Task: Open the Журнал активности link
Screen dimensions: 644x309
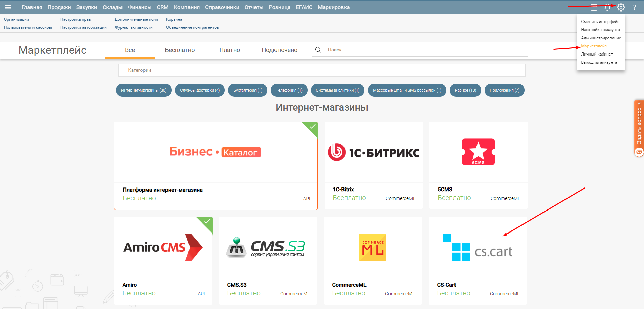Action: 134,27
